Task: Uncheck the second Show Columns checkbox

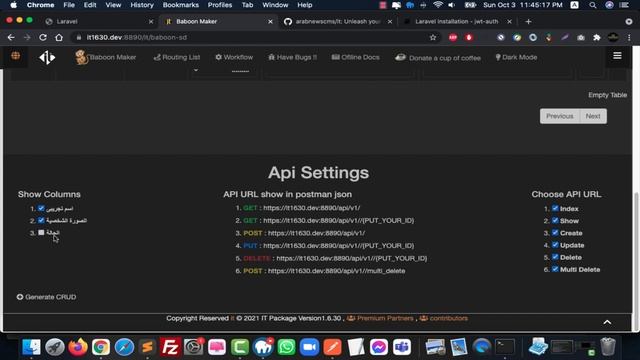Action: tap(41, 220)
